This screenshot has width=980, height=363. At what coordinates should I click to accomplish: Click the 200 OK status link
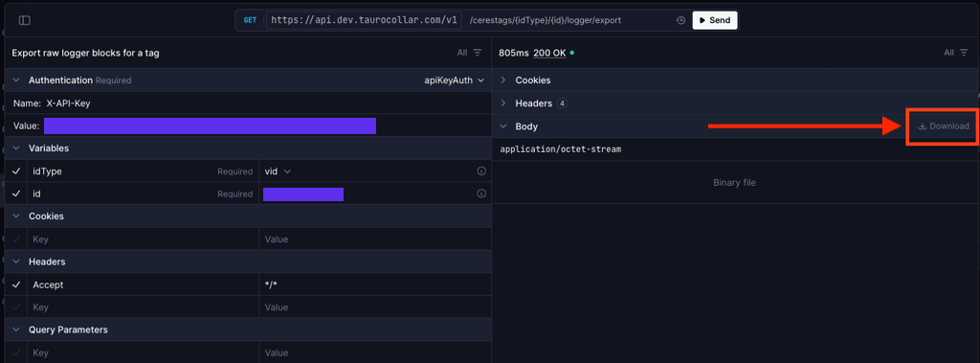click(x=549, y=53)
